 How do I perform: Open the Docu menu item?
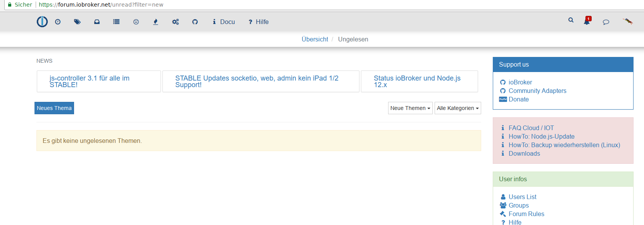point(224,22)
